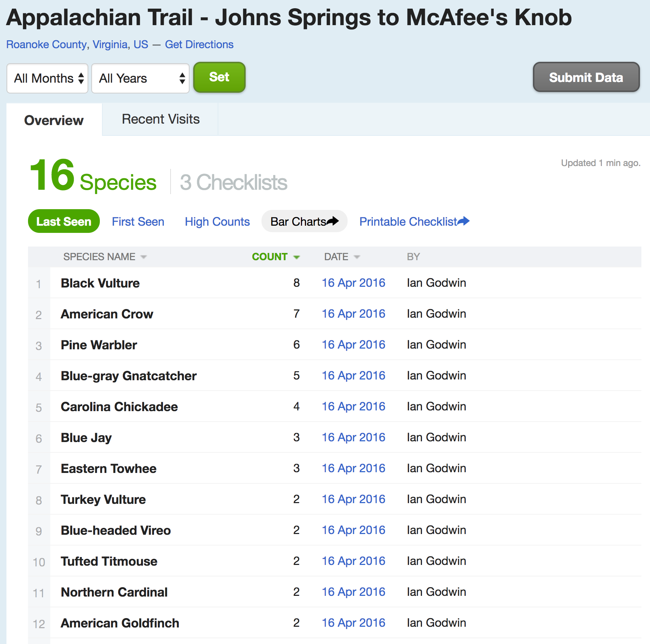Open the All Years dropdown
This screenshot has height=644, width=650.
[x=140, y=78]
